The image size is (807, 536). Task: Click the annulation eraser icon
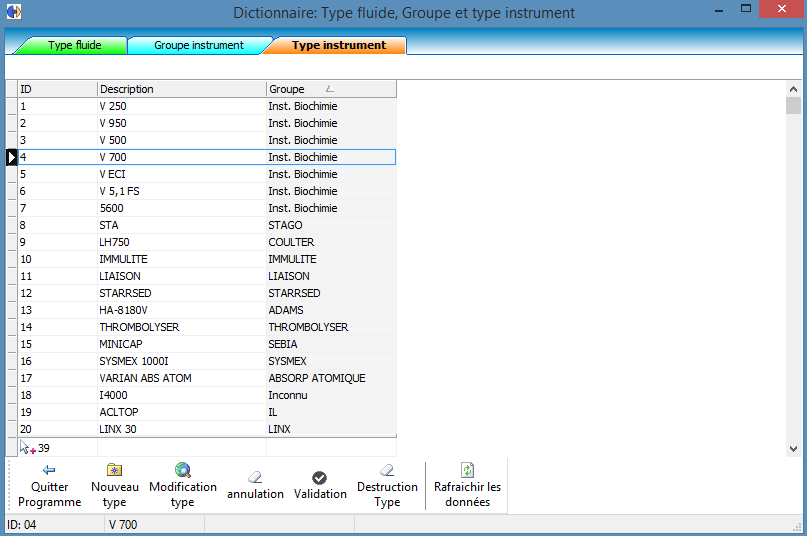(x=255, y=477)
